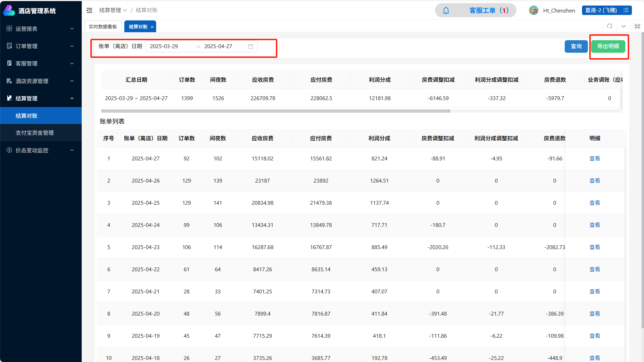Viewport: 644px width, 362px height.
Task: Collapse 结算管理 sidebar menu
Action: [41, 98]
